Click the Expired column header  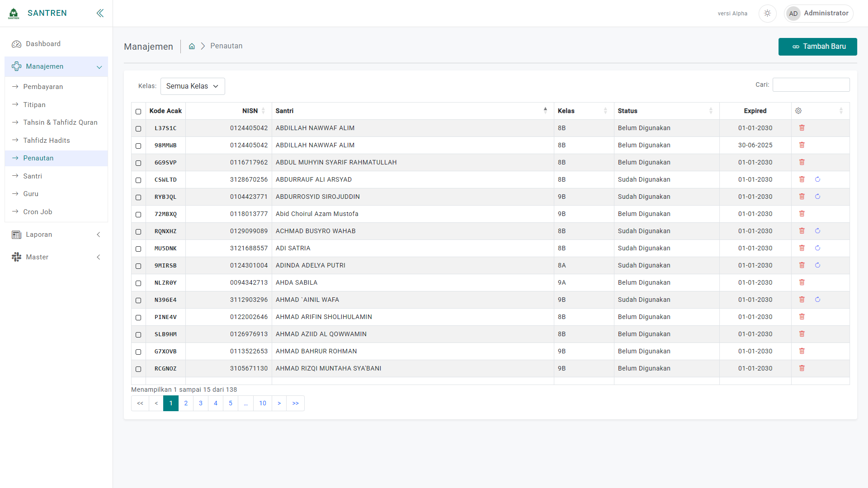point(755,111)
